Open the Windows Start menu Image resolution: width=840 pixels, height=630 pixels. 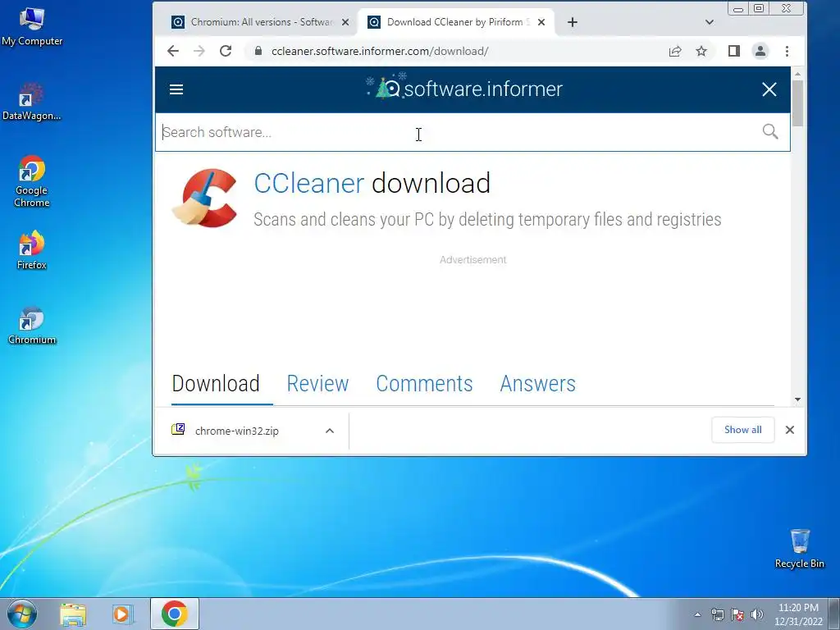(22, 614)
